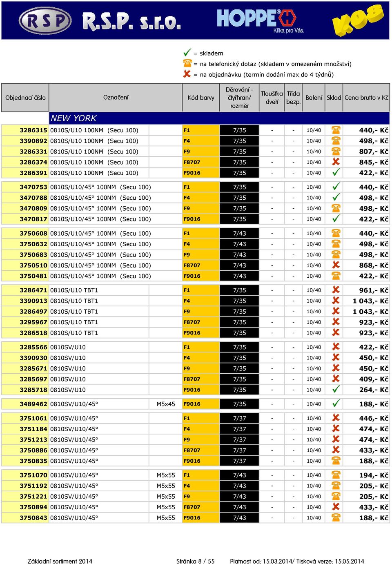The image size is (392, 564).
Task: Click the 'Základní sortiment 2014' footer text
Action: tap(60, 561)
